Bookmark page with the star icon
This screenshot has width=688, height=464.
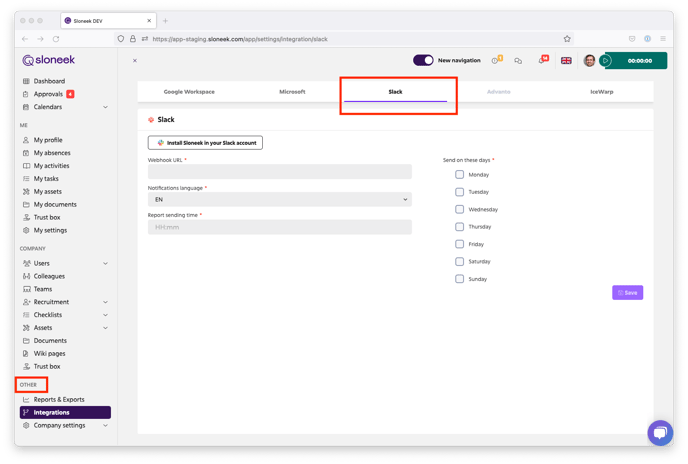[567, 39]
